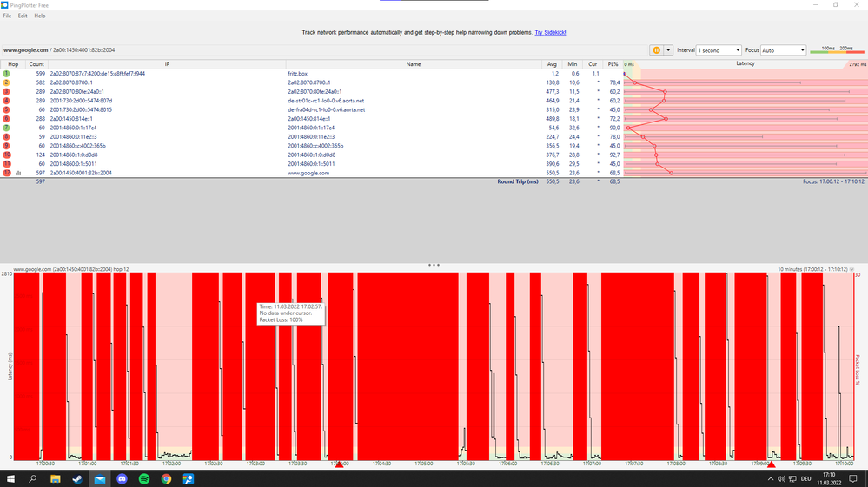868x487 pixels.
Task: Select hop 12 red circle icon
Action: tap(6, 173)
